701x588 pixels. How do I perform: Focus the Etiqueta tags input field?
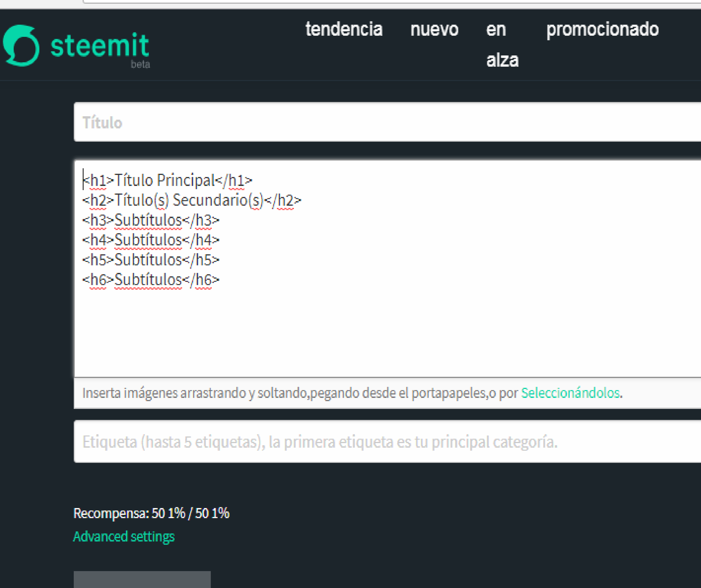point(387,442)
